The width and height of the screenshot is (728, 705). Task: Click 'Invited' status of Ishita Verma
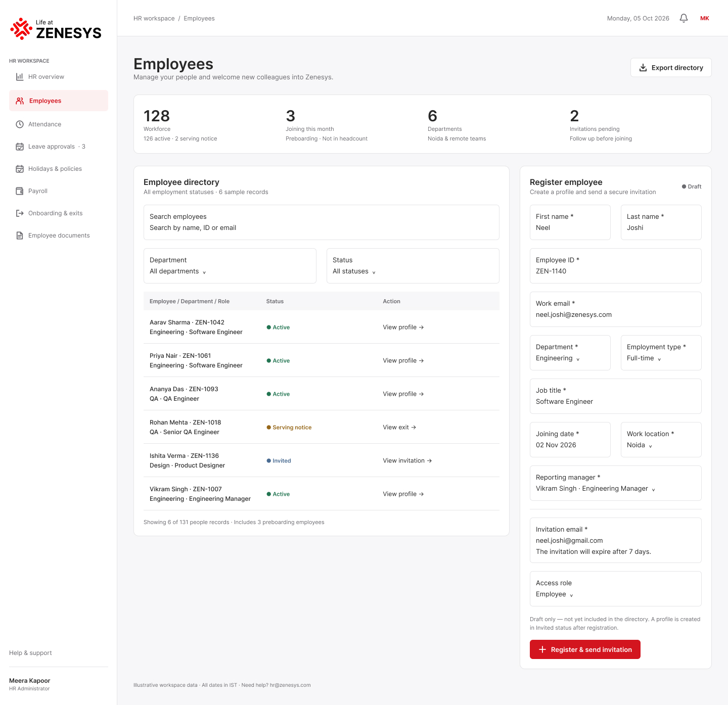(279, 461)
